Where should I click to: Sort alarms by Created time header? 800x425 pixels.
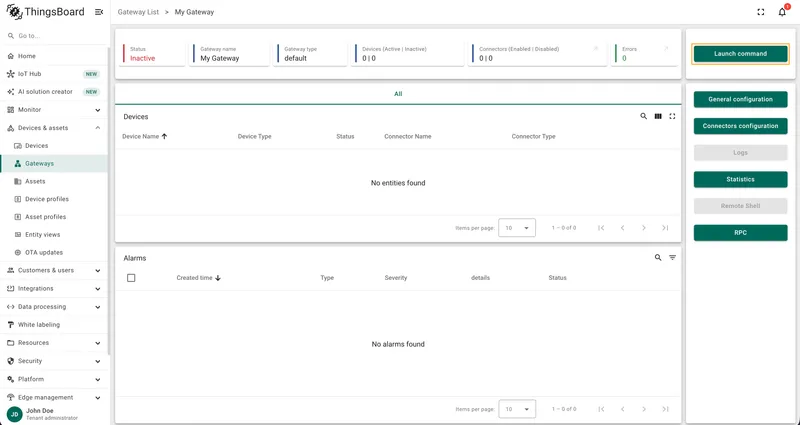coord(198,278)
